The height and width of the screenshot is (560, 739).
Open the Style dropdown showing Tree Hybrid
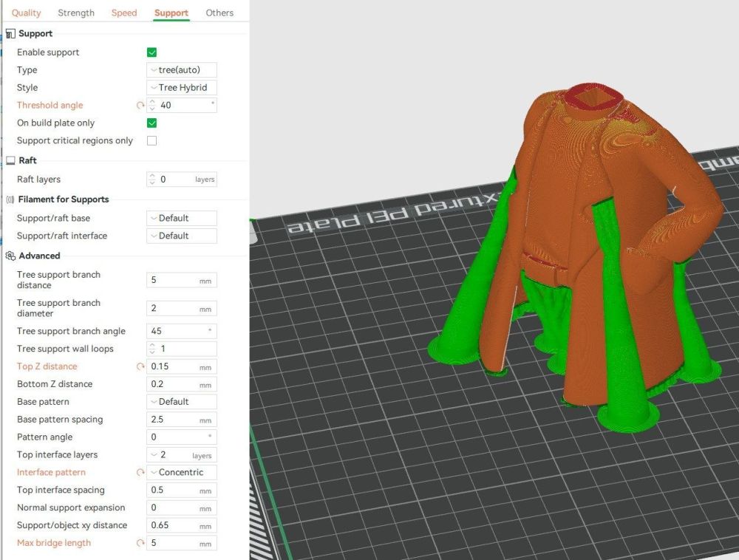point(182,88)
